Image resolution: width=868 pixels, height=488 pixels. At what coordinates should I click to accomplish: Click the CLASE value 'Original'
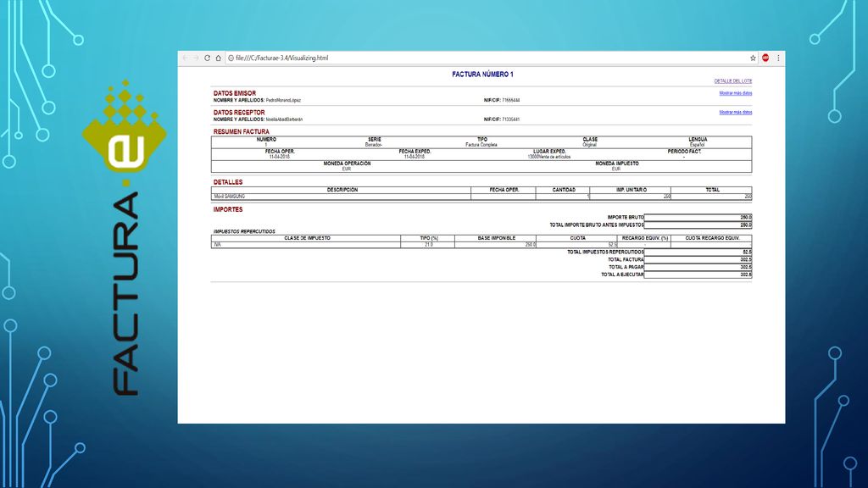point(590,145)
